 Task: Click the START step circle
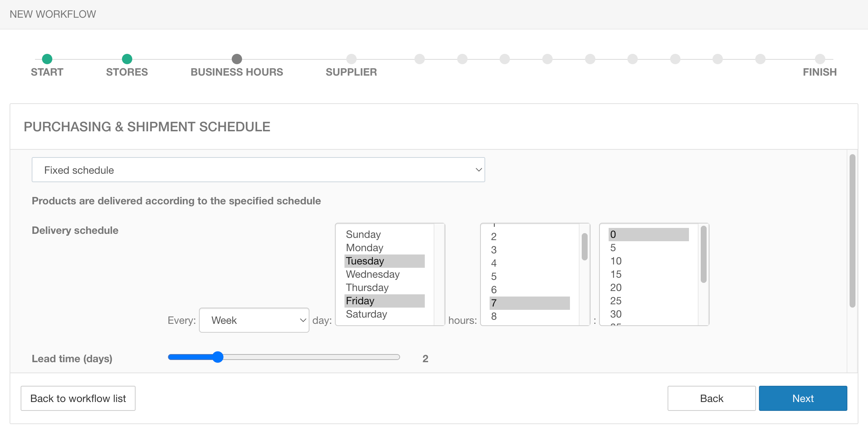[47, 59]
